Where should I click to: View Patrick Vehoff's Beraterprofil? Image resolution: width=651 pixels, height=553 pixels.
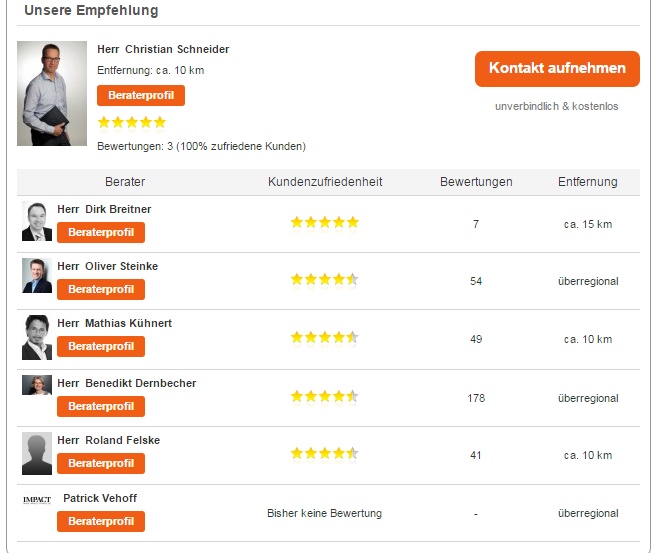[x=101, y=522]
